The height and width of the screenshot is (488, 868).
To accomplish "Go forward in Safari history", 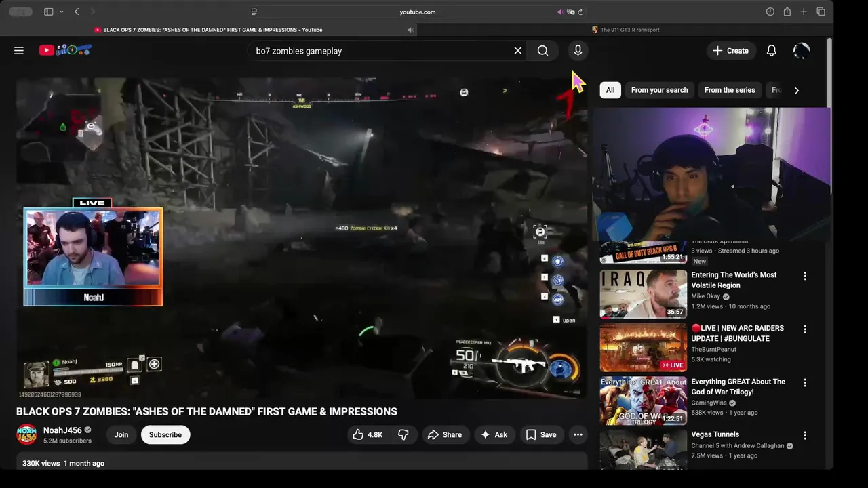I will click(x=92, y=12).
